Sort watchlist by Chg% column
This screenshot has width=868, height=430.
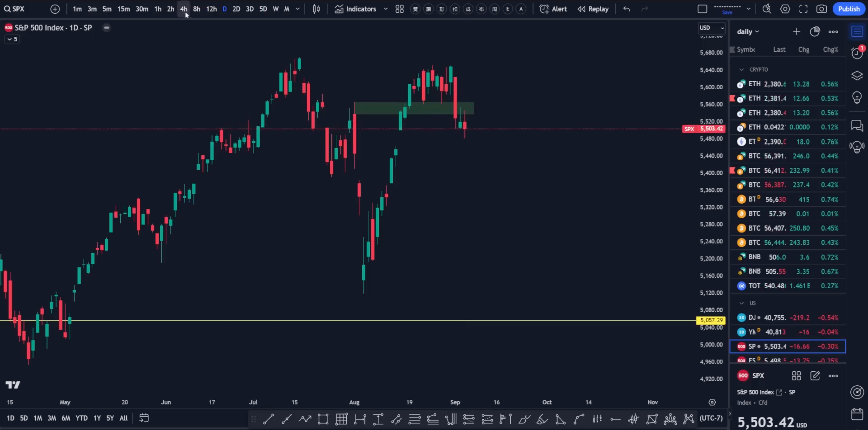coord(831,50)
